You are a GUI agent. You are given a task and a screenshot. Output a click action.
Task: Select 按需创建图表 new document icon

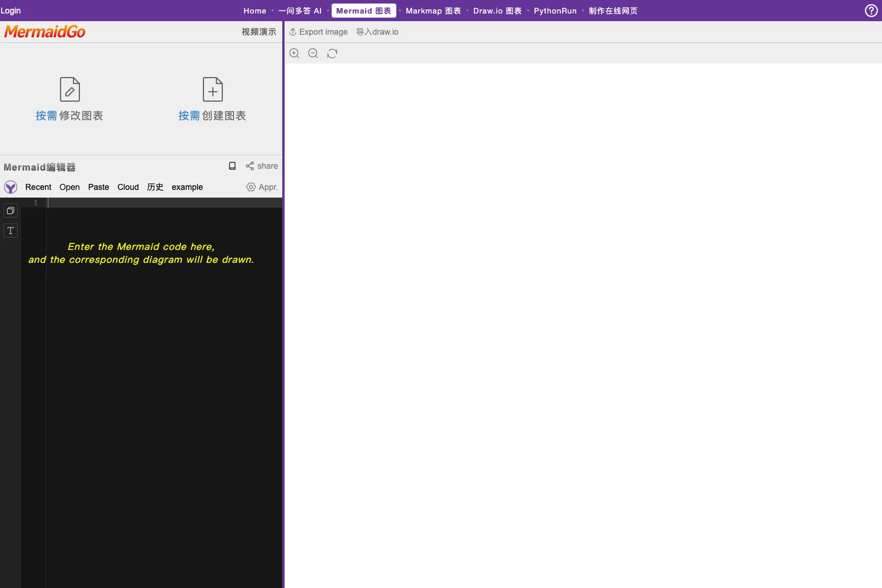point(213,89)
